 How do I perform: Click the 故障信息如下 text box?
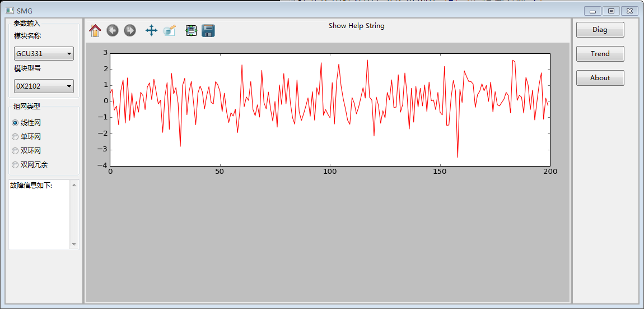pyautogui.click(x=39, y=214)
